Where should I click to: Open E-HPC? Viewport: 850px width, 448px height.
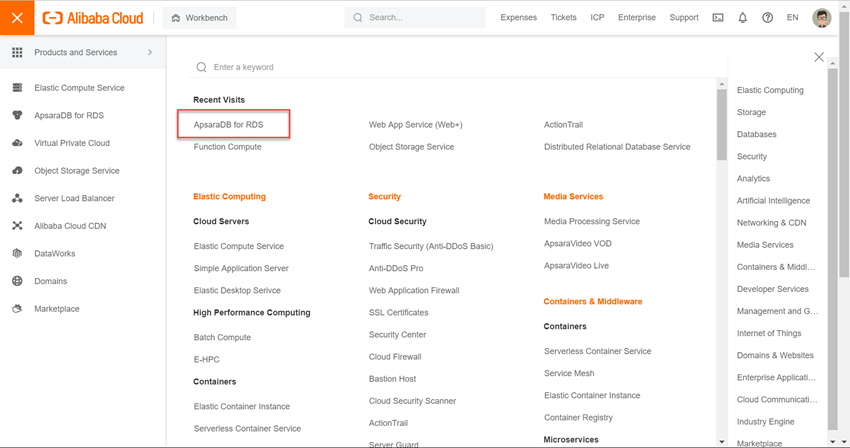[207, 360]
